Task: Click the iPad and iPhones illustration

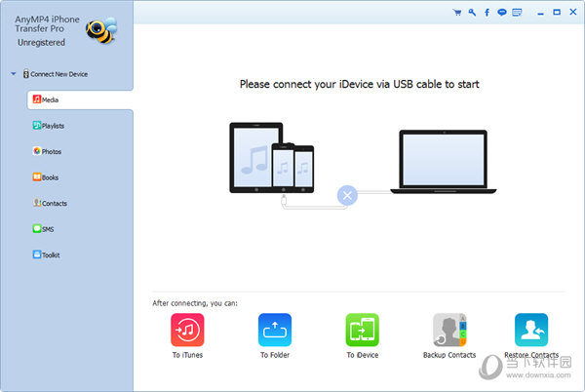Action: click(x=272, y=157)
